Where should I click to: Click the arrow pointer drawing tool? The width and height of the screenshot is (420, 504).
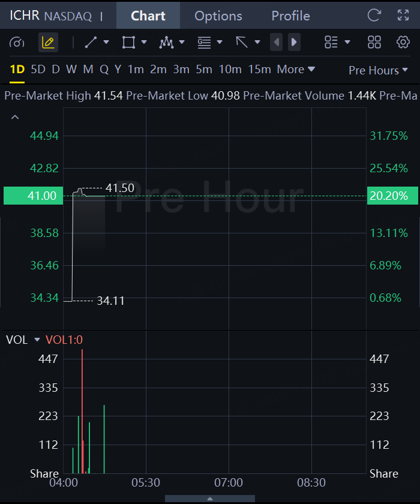242,42
